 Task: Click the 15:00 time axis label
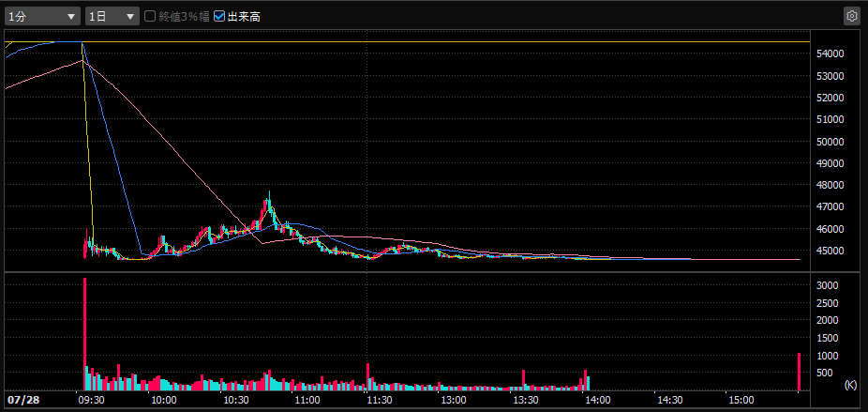(x=741, y=401)
